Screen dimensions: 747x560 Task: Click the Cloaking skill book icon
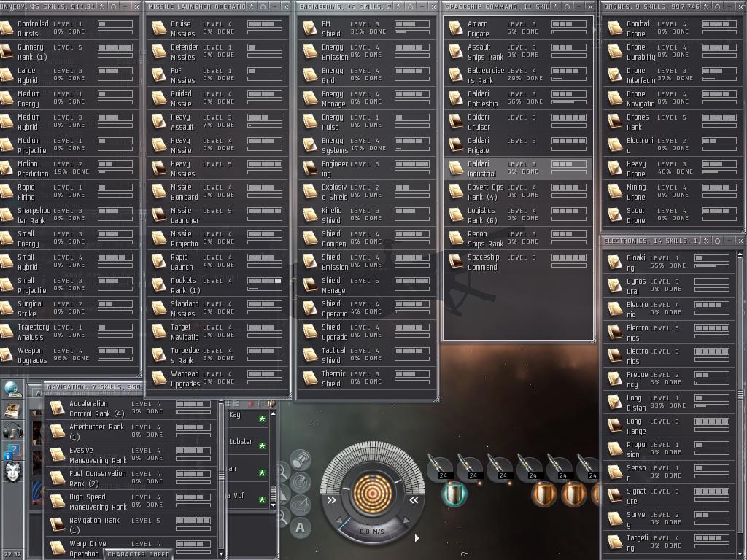pos(614,262)
